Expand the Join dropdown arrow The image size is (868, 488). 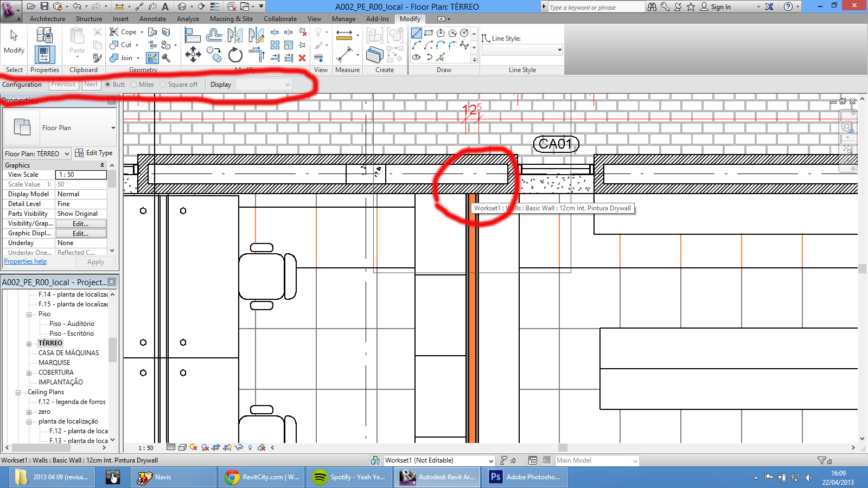pos(138,58)
